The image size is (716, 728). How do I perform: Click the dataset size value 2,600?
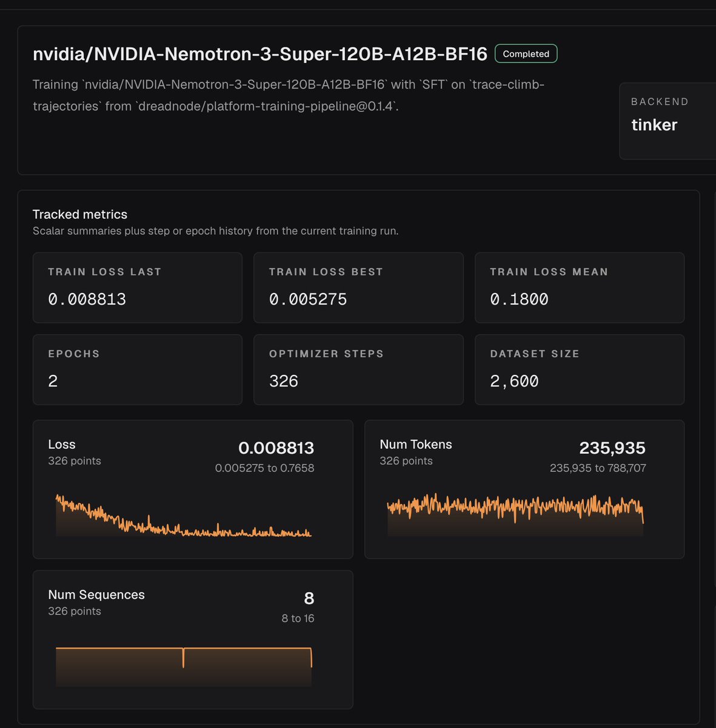[x=514, y=381]
